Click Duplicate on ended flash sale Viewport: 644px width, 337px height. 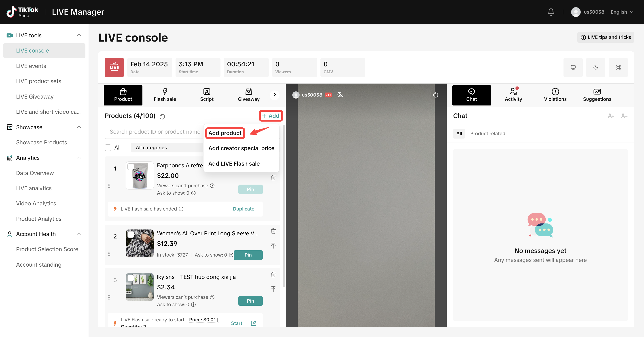244,209
